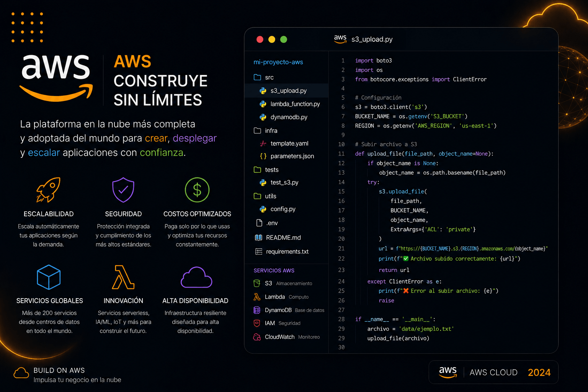Click the "Almacenamiento" label beside S3
Screen dimensions: 588x392
coord(294,284)
